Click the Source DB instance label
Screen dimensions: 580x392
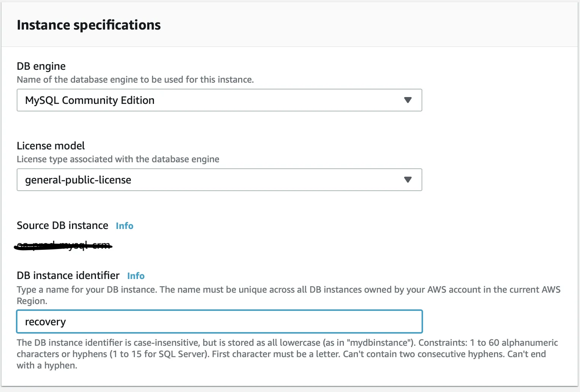pos(63,226)
